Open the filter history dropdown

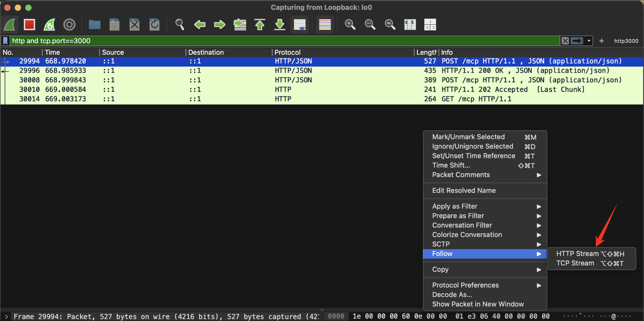[x=589, y=41]
